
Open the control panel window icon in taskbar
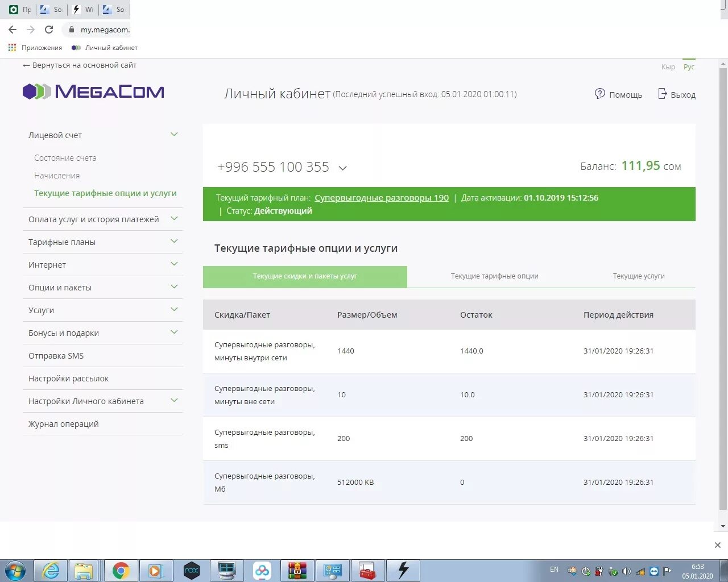point(332,571)
